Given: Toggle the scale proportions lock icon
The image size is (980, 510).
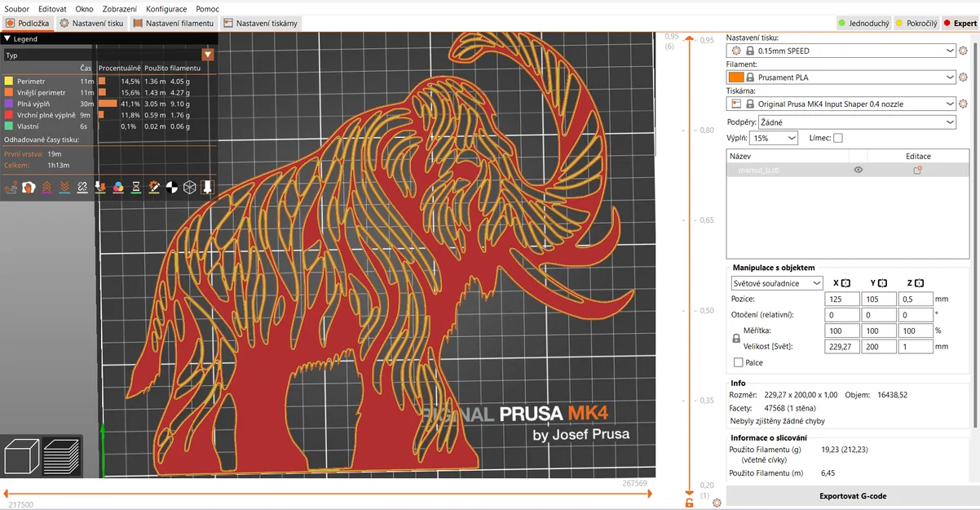Looking at the screenshot, I should (736, 338).
